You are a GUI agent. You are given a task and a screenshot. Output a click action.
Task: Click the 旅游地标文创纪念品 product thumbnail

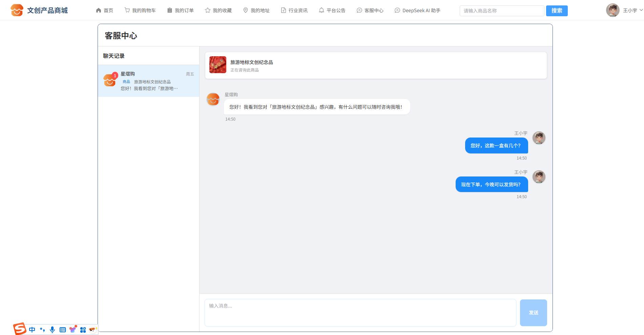click(x=217, y=65)
